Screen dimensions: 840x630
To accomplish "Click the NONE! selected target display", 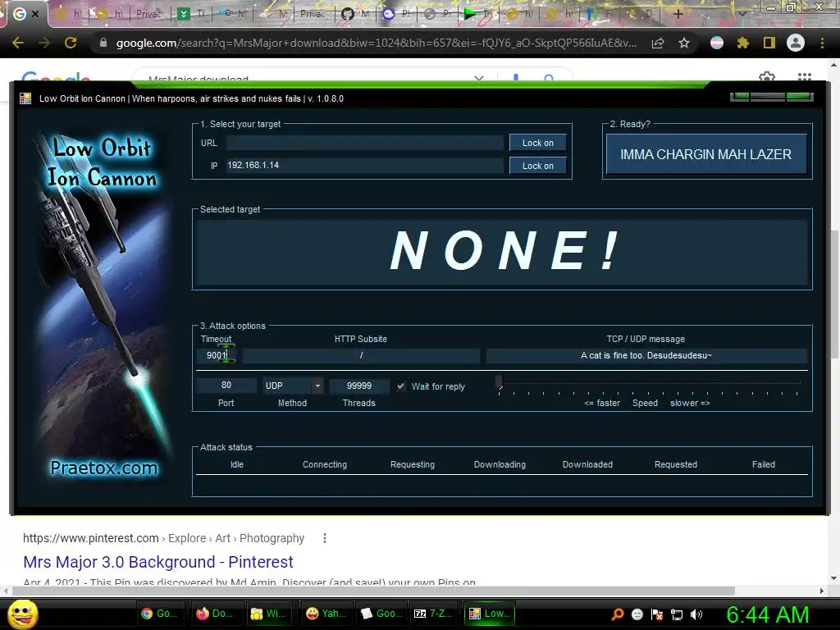I will (x=503, y=252).
